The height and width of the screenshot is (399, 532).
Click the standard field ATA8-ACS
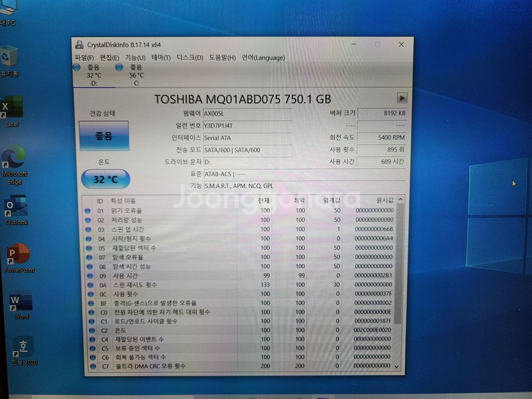tap(304, 174)
